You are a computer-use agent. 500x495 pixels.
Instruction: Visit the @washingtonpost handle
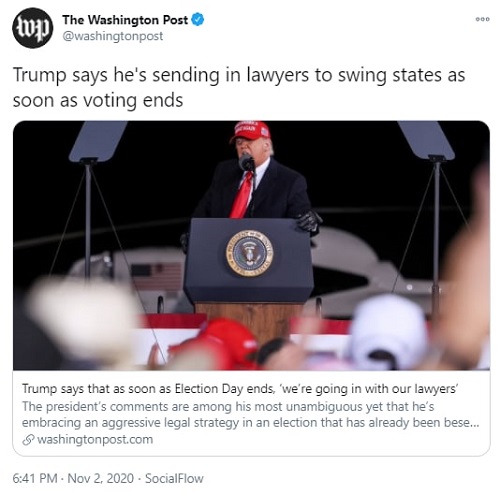(113, 36)
